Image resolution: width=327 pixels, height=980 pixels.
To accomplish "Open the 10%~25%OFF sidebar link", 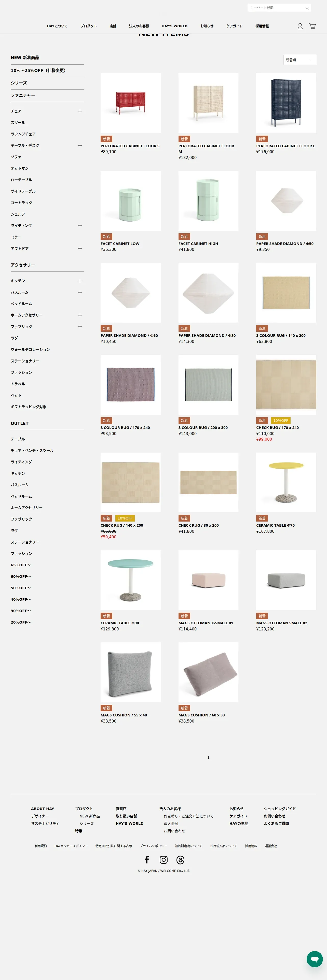I will (x=38, y=70).
